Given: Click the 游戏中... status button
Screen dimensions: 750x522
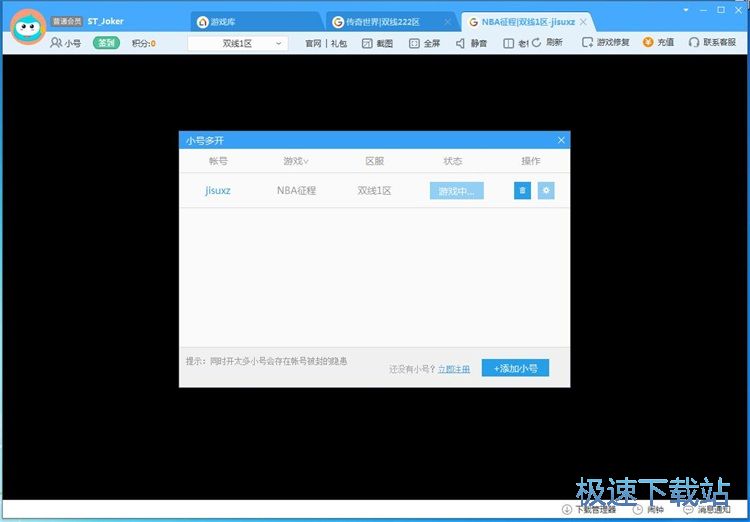Looking at the screenshot, I should coord(457,190).
